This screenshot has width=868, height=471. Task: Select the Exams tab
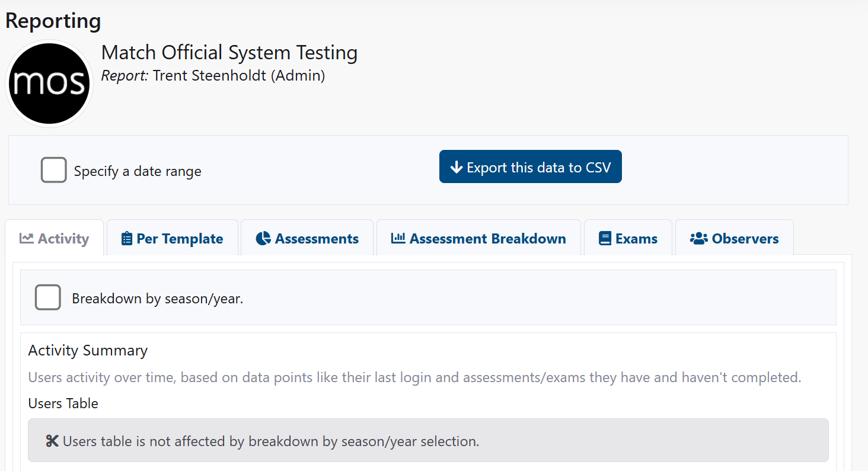tap(636, 239)
